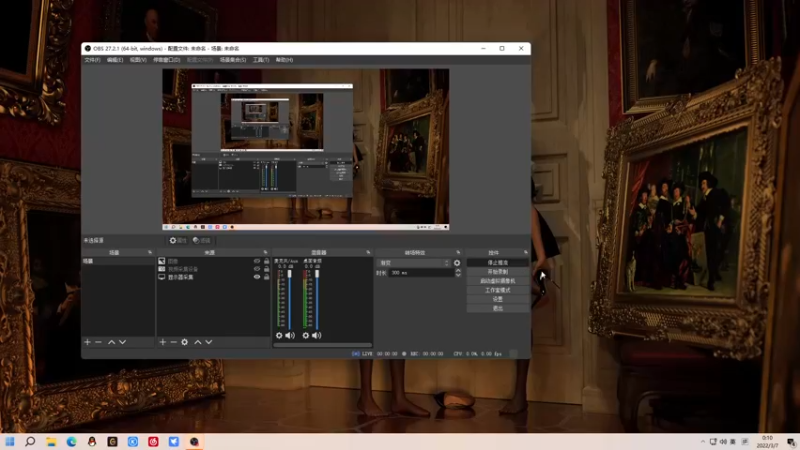Open the 帮助(H) menu

pyautogui.click(x=284, y=60)
